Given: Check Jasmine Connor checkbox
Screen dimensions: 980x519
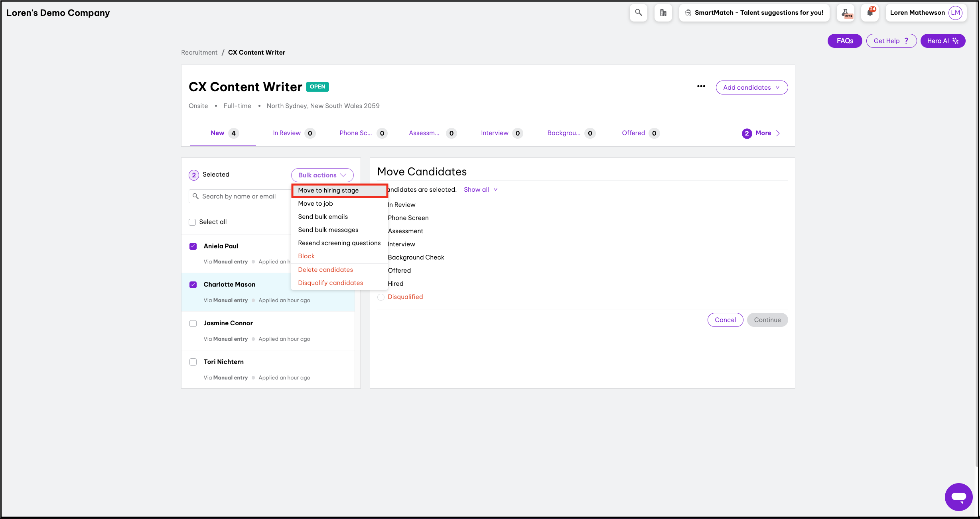Looking at the screenshot, I should coord(193,323).
